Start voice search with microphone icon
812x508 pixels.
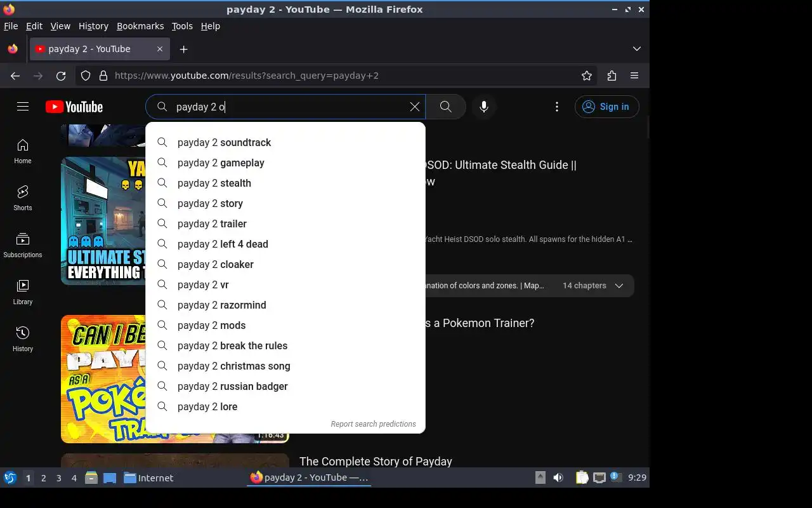click(484, 107)
